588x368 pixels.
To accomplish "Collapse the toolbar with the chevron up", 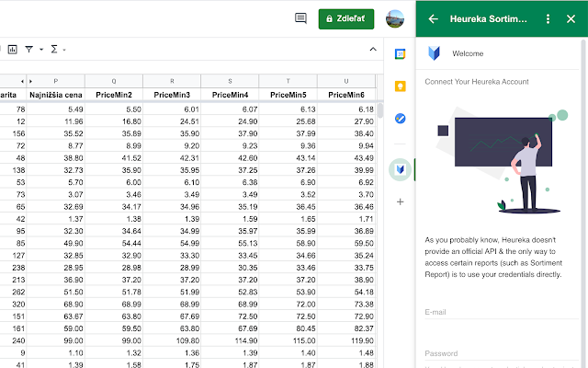I will point(373,49).
